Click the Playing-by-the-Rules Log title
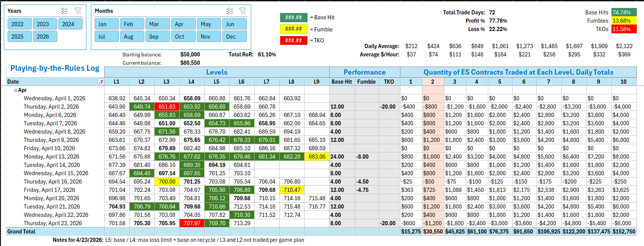This screenshot has width=644, height=246. click(x=55, y=68)
